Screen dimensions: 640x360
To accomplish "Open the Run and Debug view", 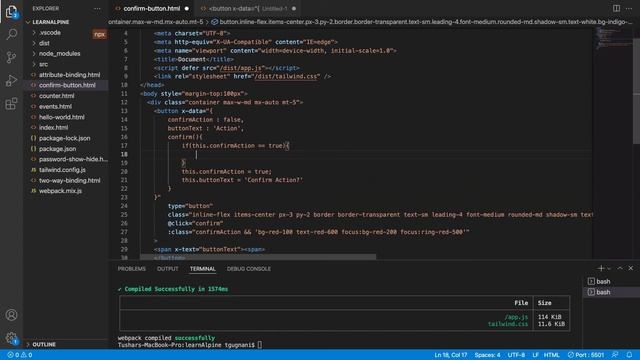I will (11, 80).
